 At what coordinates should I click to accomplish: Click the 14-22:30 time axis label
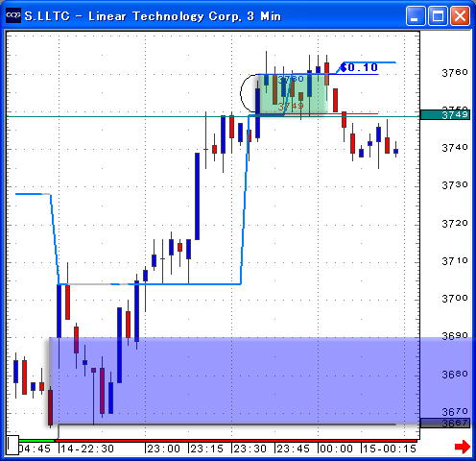pyautogui.click(x=87, y=449)
